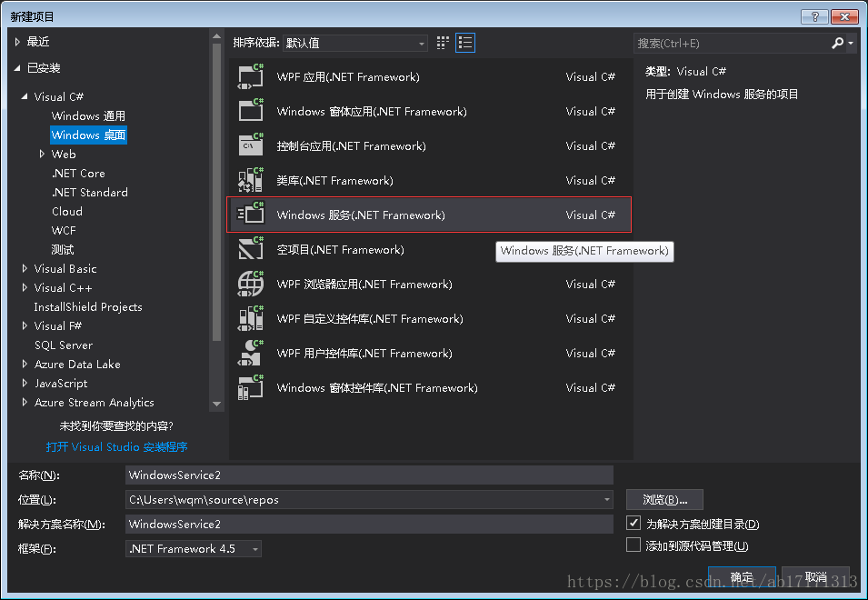Click tree scrollbar up arrow
This screenshot has height=600, width=868.
(x=216, y=36)
